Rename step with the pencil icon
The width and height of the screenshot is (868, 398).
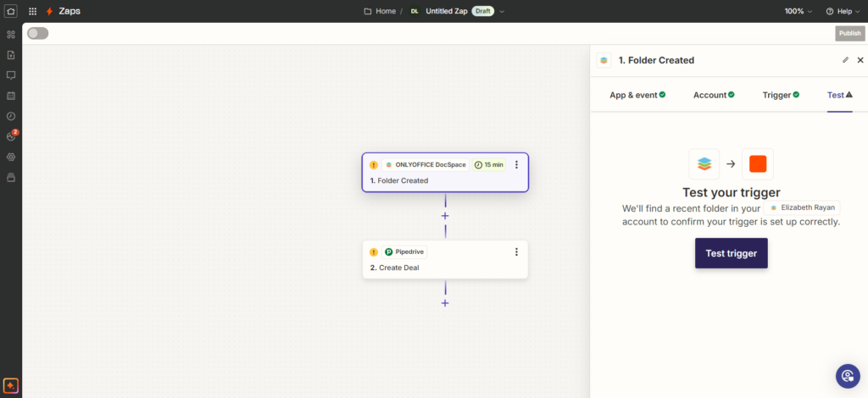click(x=845, y=60)
